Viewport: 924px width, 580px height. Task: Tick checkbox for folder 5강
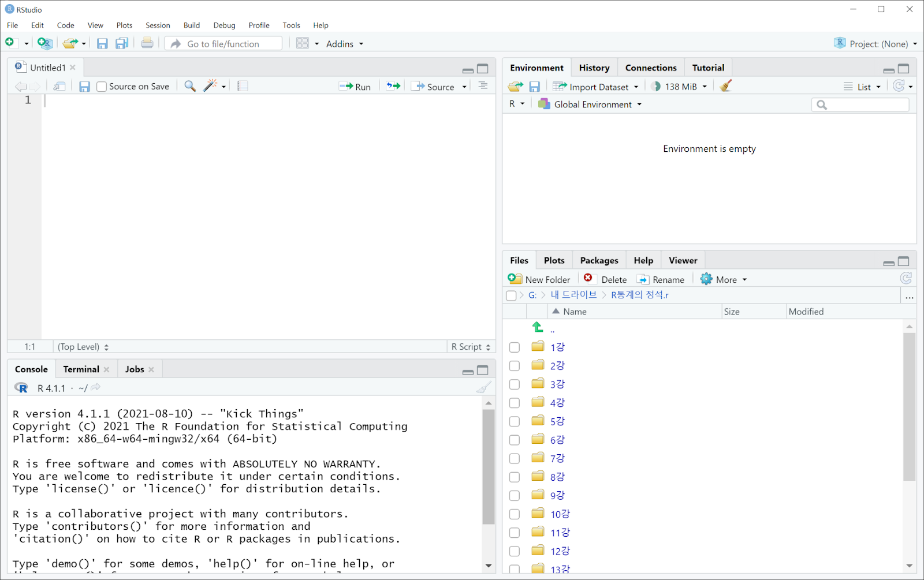pos(515,421)
